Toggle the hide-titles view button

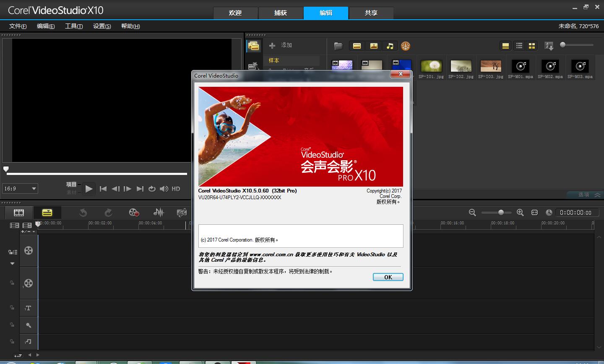pyautogui.click(x=505, y=46)
